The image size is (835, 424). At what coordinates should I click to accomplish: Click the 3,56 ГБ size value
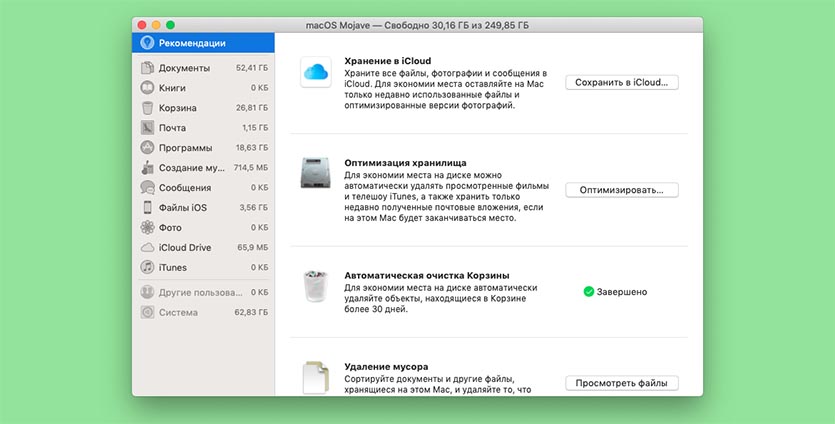[254, 208]
